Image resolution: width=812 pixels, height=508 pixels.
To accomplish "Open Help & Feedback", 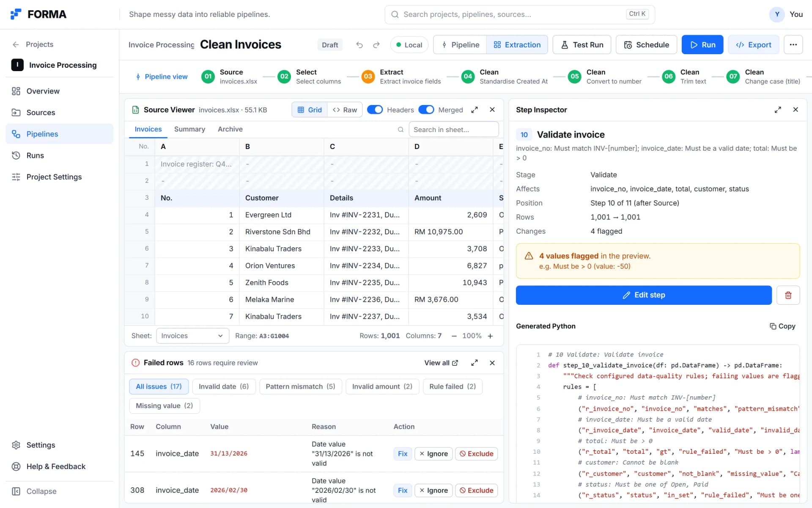I will pyautogui.click(x=59, y=467).
